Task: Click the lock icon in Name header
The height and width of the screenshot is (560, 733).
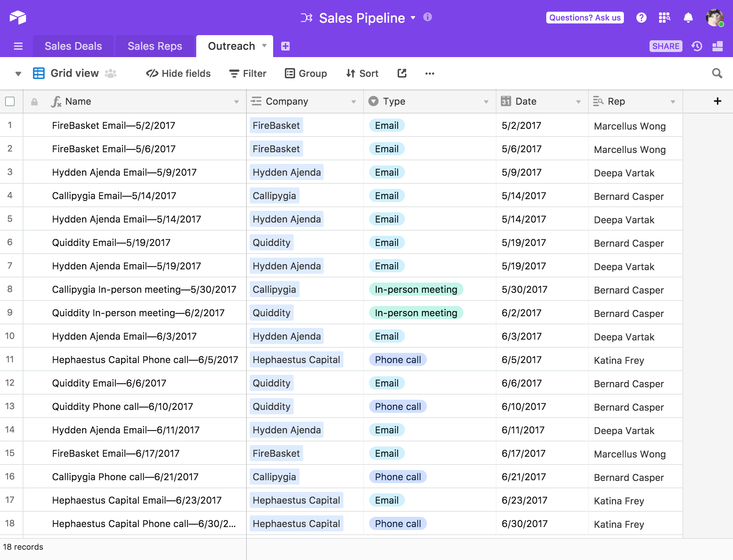Action: [x=34, y=102]
